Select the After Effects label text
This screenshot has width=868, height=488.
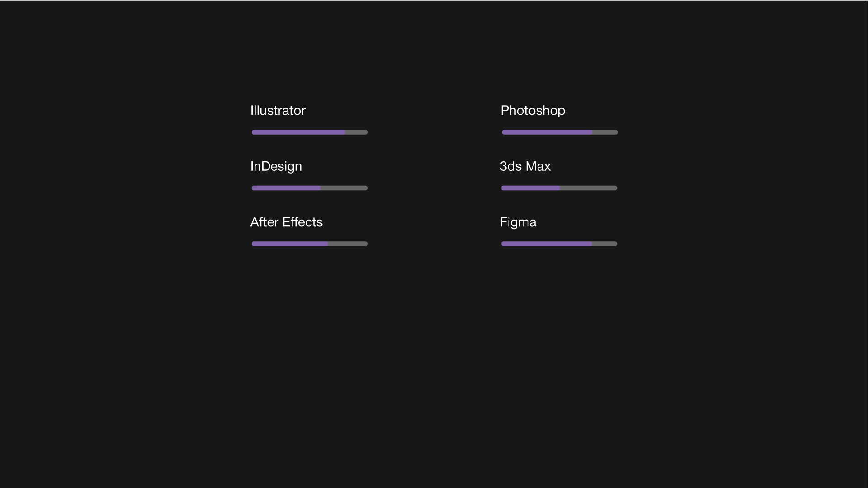286,222
